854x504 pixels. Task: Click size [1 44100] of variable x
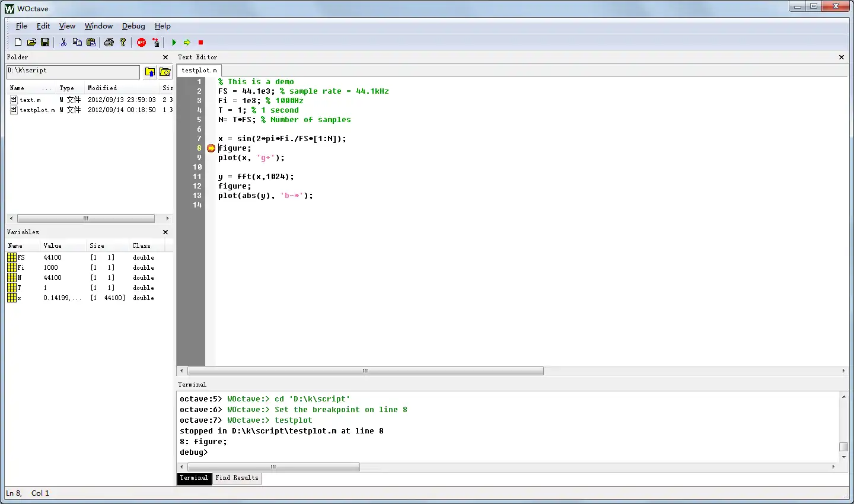pos(108,298)
